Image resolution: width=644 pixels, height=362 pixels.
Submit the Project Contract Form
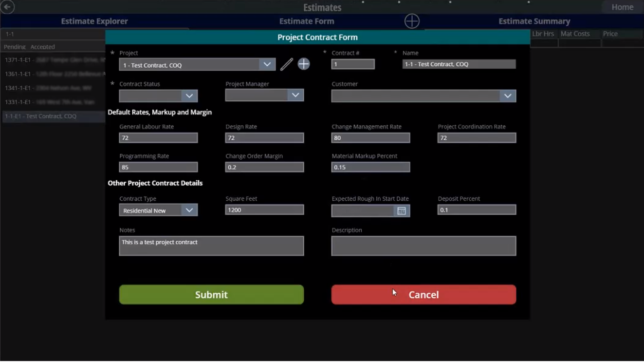211,294
